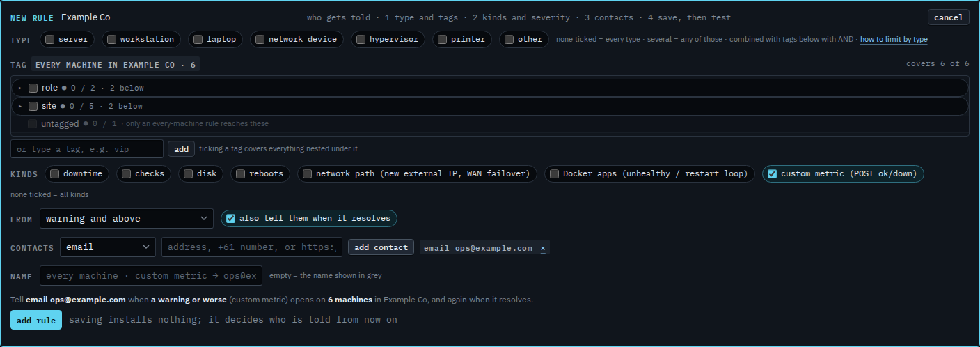Click the none ticked = all kinds note
Screen dimensions: 980x347
pyautogui.click(x=49, y=194)
